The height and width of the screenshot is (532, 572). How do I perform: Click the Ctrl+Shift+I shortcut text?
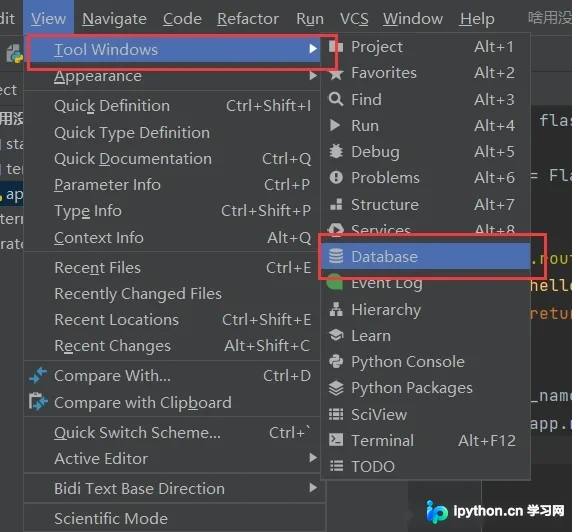coord(268,106)
